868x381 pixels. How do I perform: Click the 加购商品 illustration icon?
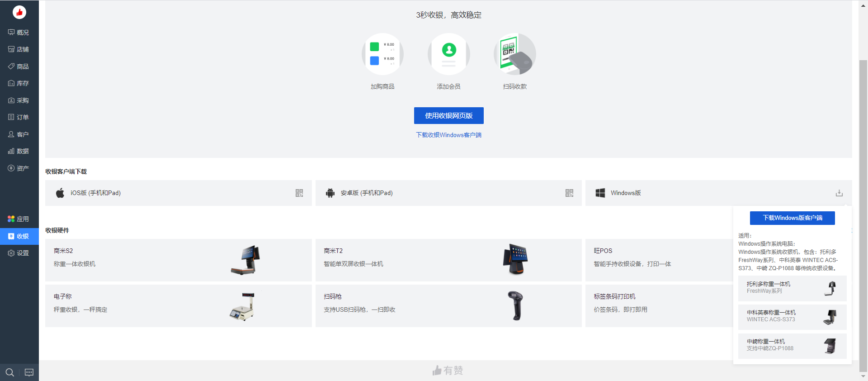pos(382,54)
